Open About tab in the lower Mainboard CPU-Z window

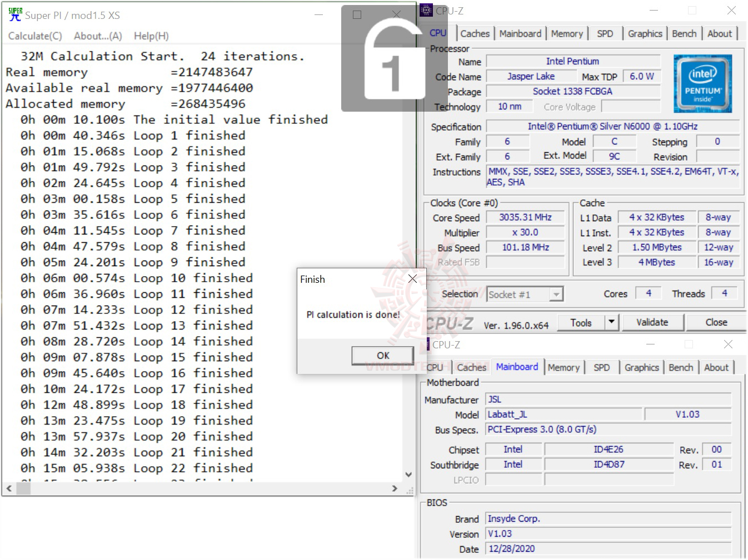[716, 367]
